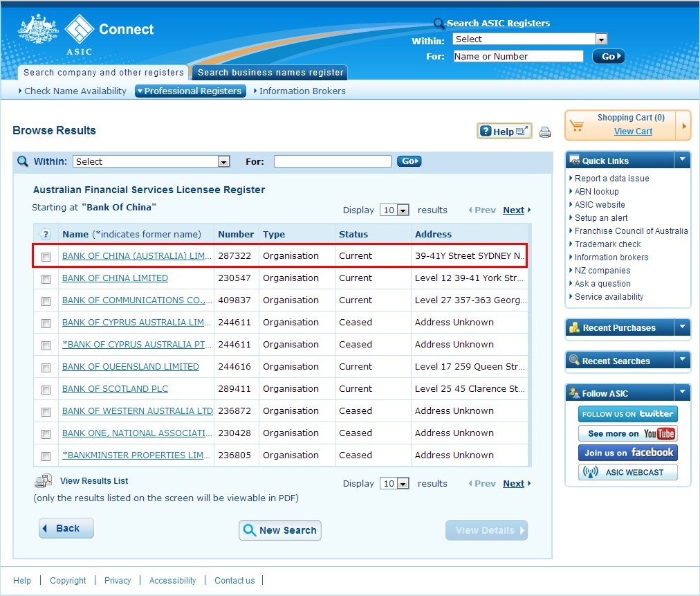Viewport: 700px width, 596px height.
Task: Click the help question mark in table header
Action: [46, 234]
